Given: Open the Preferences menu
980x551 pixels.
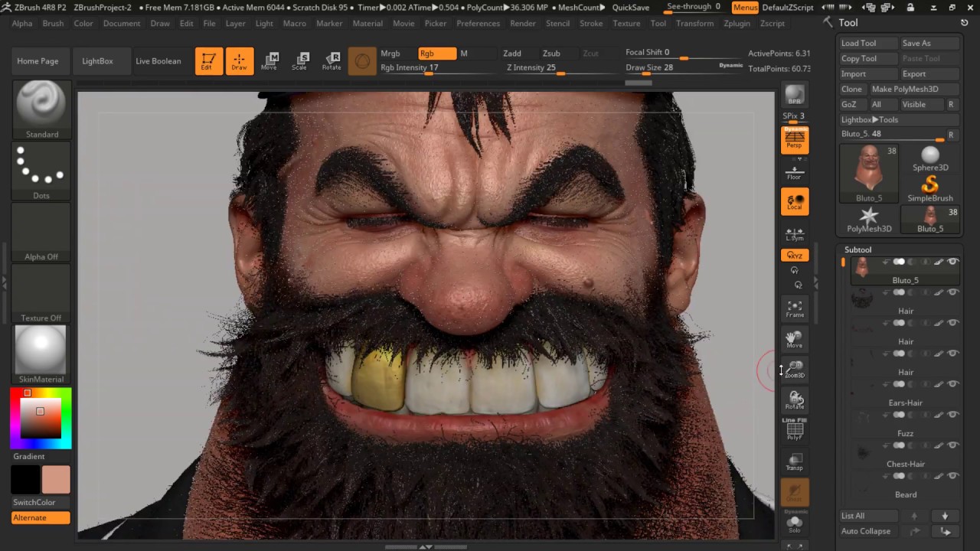Looking at the screenshot, I should coord(478,23).
